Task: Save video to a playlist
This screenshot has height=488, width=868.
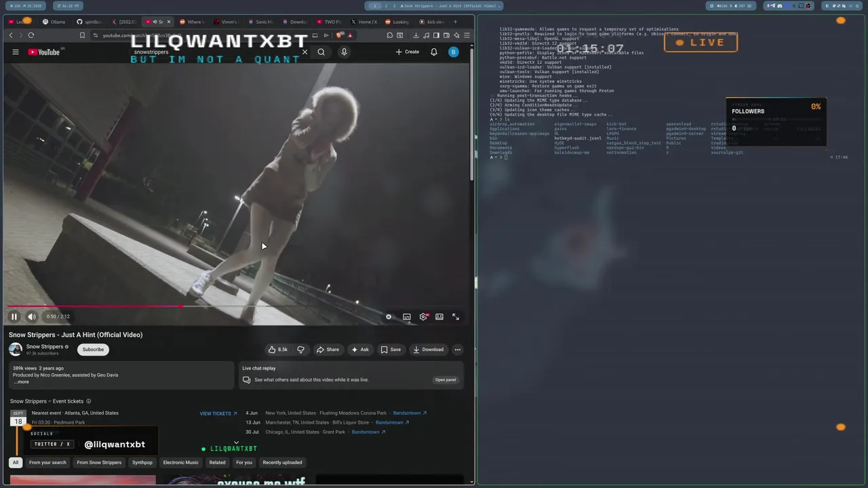Action: pyautogui.click(x=391, y=350)
